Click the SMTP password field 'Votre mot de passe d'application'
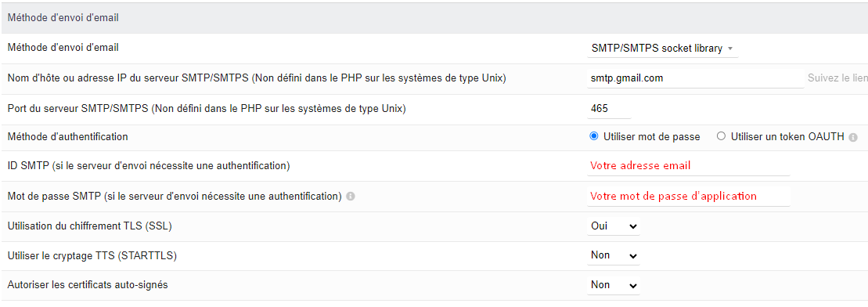The image size is (868, 307). tap(688, 196)
